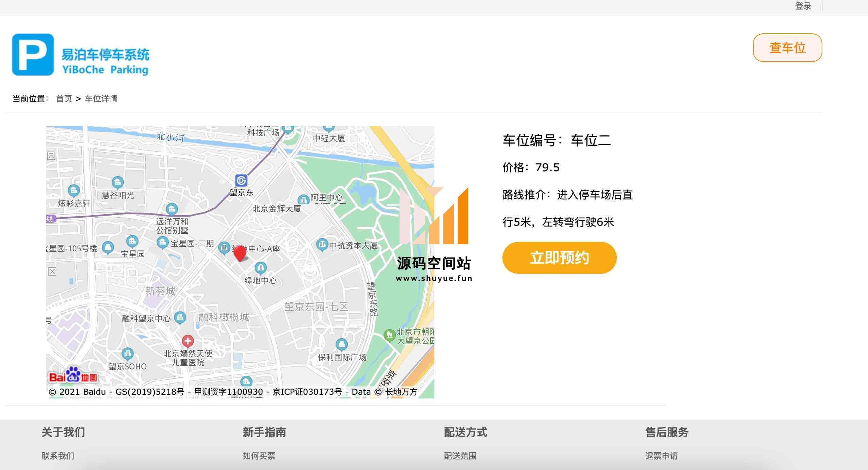
Task: Click the 大望京公园 park icon
Action: click(x=389, y=336)
